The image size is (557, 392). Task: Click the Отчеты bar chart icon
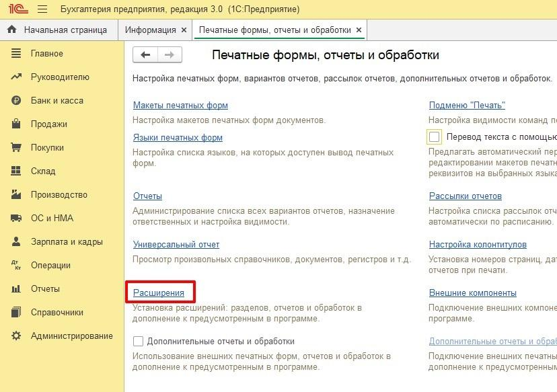[x=16, y=288]
